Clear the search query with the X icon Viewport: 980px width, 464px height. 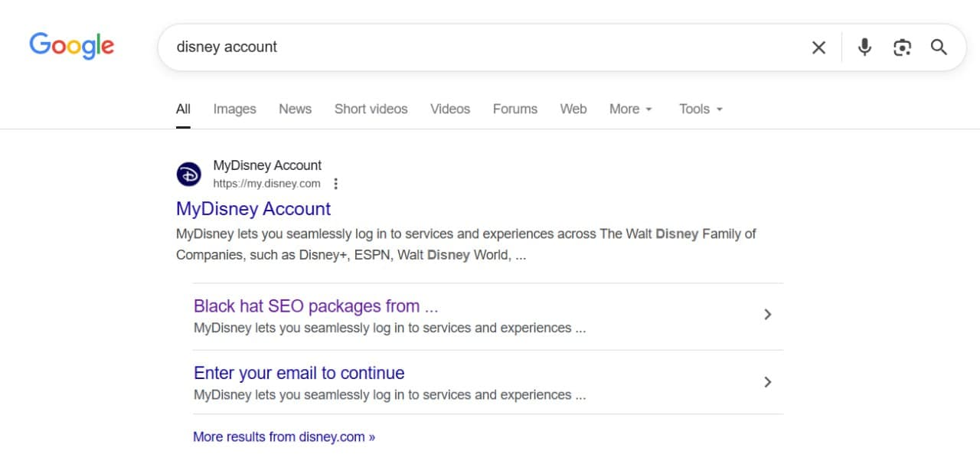pos(818,47)
